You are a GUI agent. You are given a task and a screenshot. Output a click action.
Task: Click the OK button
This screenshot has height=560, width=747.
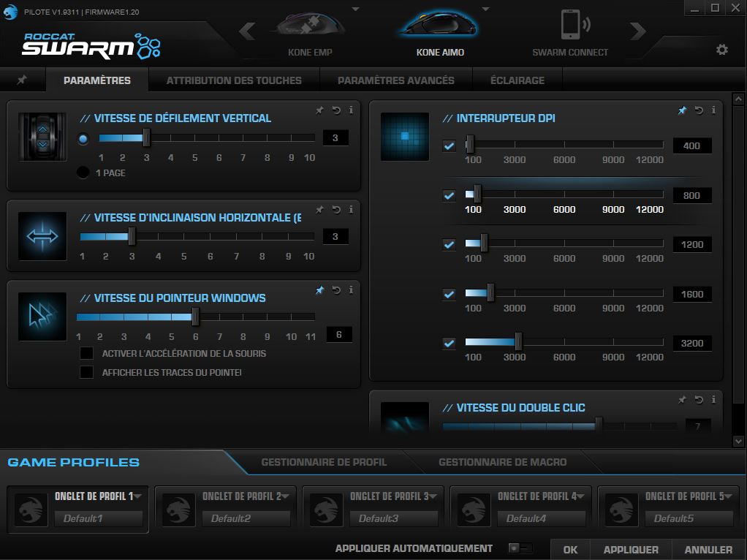570,550
